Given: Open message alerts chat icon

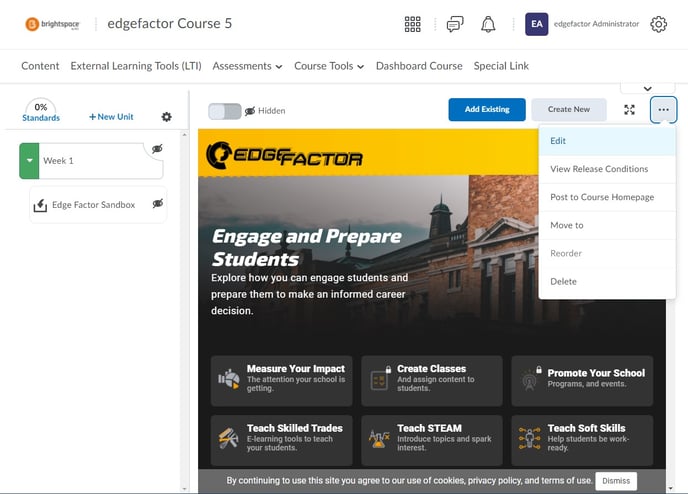Looking at the screenshot, I should click(x=455, y=24).
